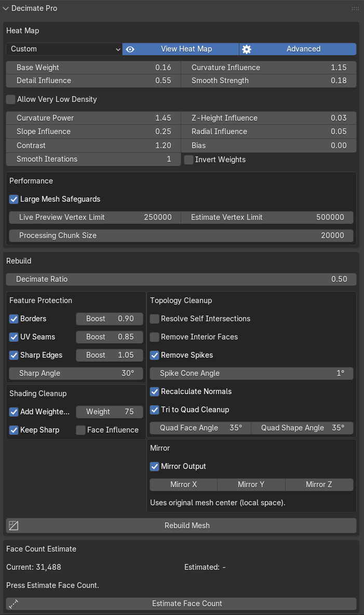Click the Curvature Power field

[x=93, y=118]
